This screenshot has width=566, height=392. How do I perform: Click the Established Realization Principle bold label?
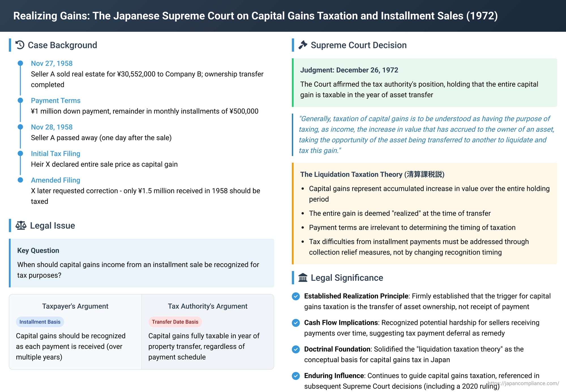pos(356,296)
